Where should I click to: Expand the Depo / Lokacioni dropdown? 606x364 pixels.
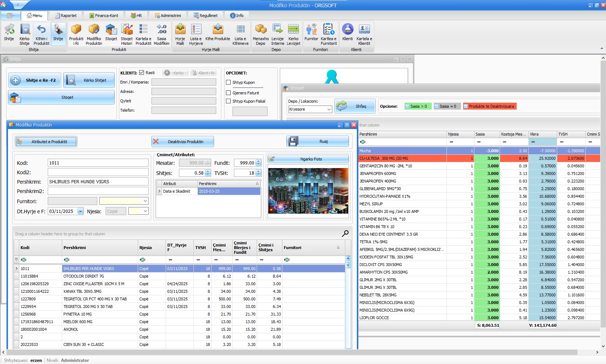pos(329,109)
